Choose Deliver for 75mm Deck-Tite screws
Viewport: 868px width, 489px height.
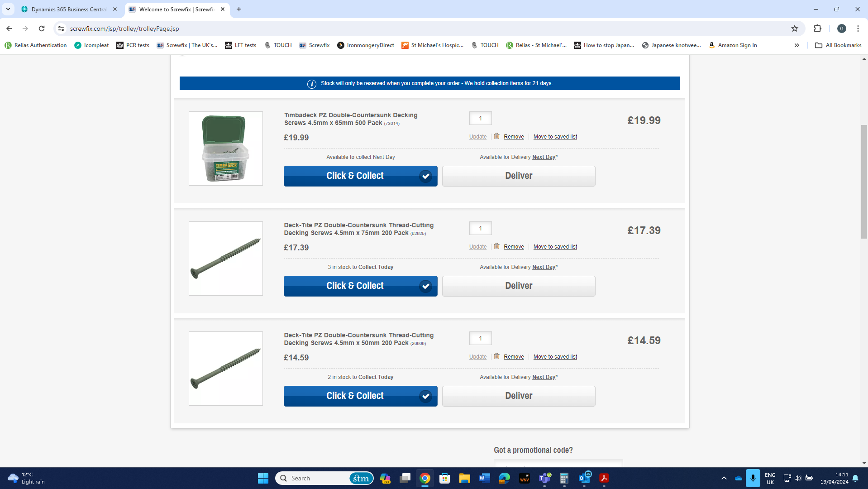tap(519, 286)
